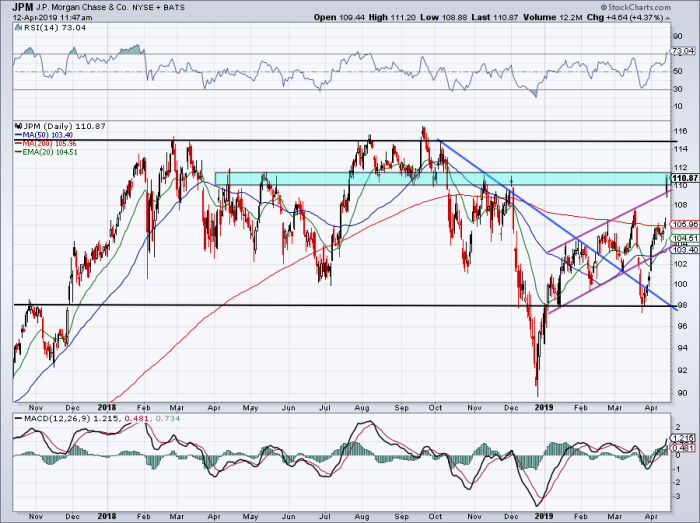The height and width of the screenshot is (523, 700).
Task: Open the StockCharts.com copyright link
Action: tap(635, 7)
